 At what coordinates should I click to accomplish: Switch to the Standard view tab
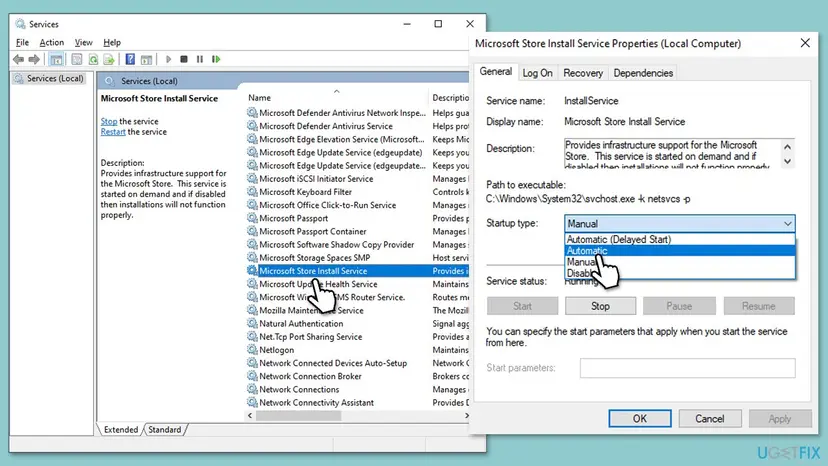(x=165, y=430)
